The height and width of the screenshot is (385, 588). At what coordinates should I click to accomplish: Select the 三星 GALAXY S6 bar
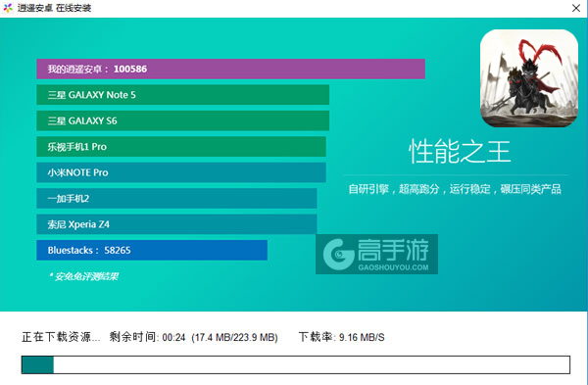(182, 120)
